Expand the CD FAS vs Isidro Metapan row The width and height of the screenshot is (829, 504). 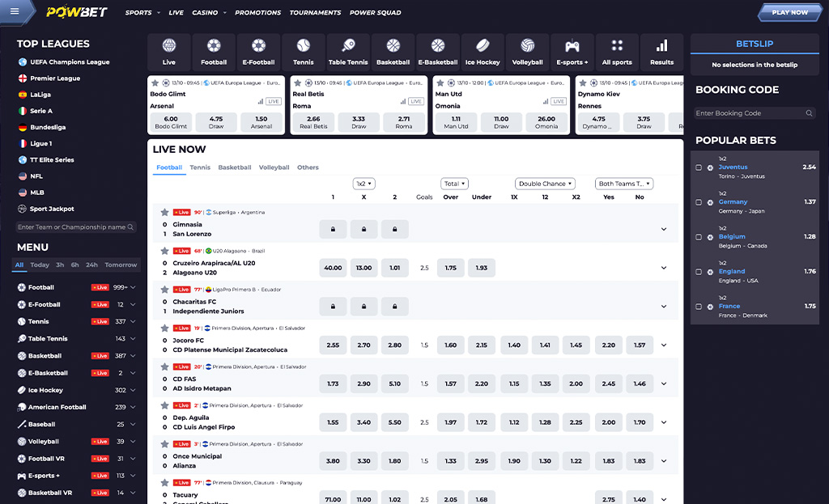664,384
